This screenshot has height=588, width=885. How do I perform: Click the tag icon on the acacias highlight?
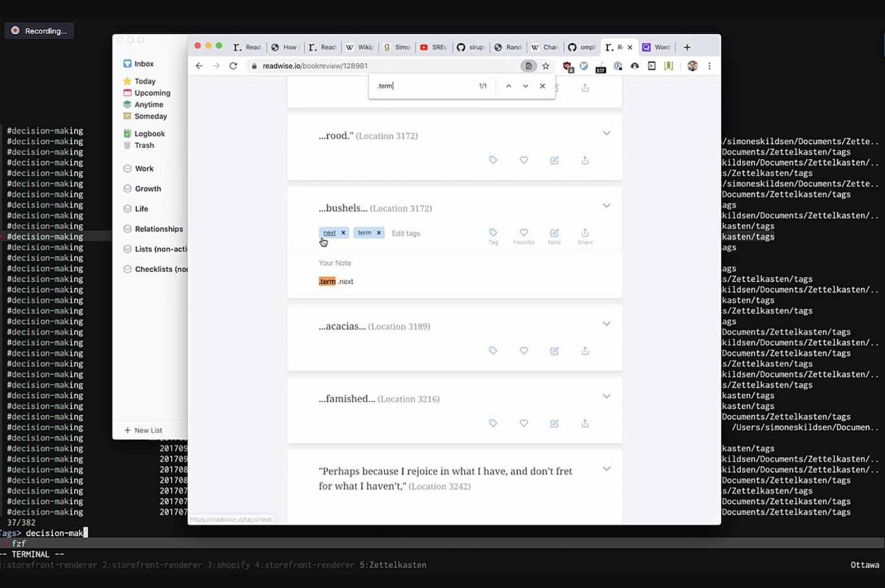[493, 351]
